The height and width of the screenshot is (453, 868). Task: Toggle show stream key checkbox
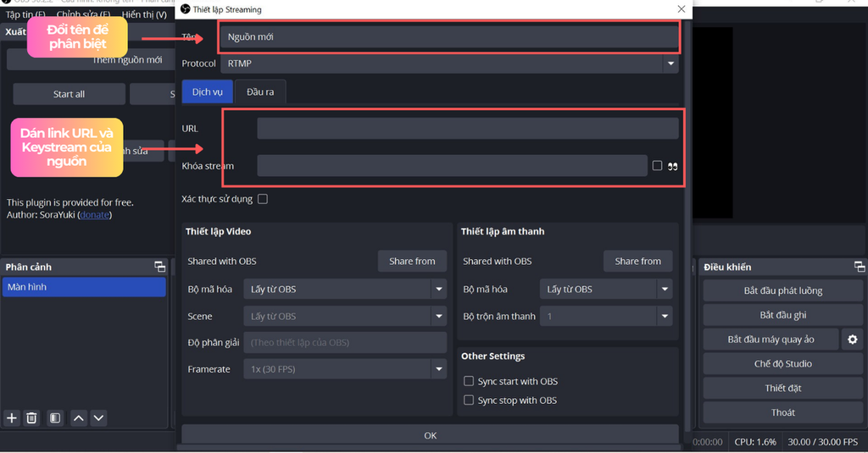[x=657, y=165]
